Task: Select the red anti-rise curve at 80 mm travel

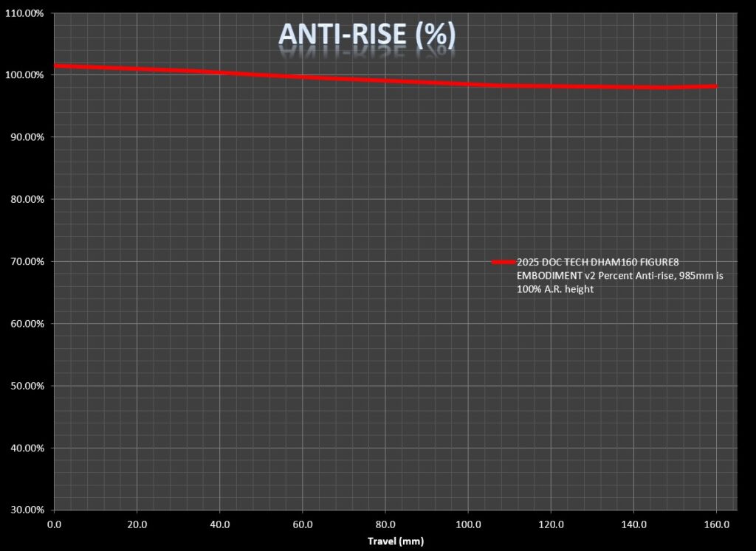Action: pyautogui.click(x=385, y=80)
